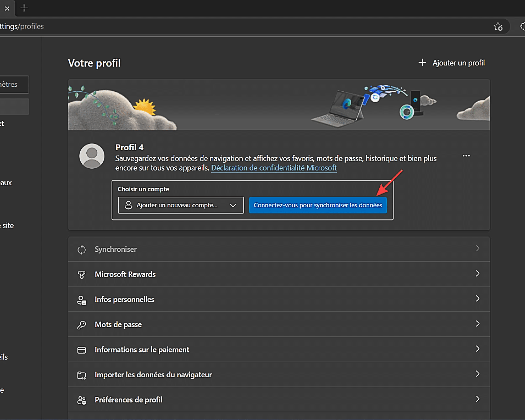Open a new tab with plus button
This screenshot has height=420, width=525.
pyautogui.click(x=24, y=8)
